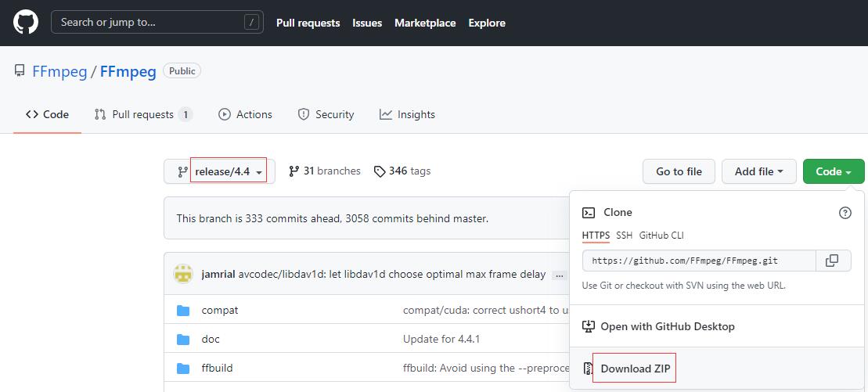Click the branches icon beside 31

point(294,171)
